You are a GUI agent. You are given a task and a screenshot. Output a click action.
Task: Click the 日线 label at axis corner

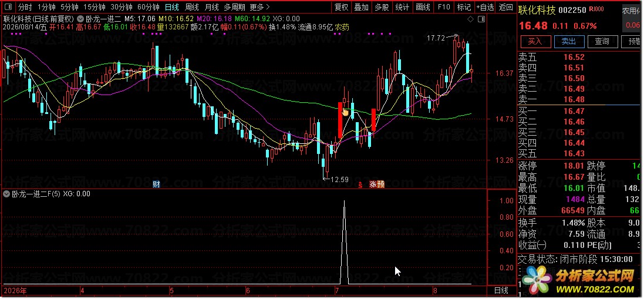pyautogui.click(x=501, y=291)
